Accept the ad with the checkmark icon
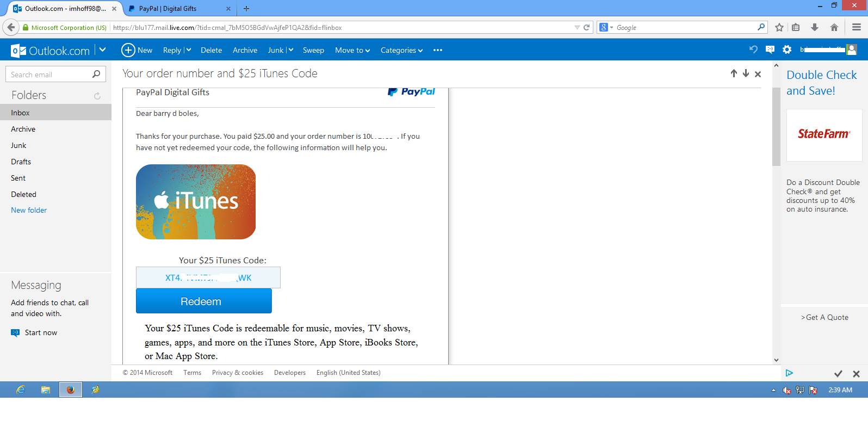 [838, 374]
